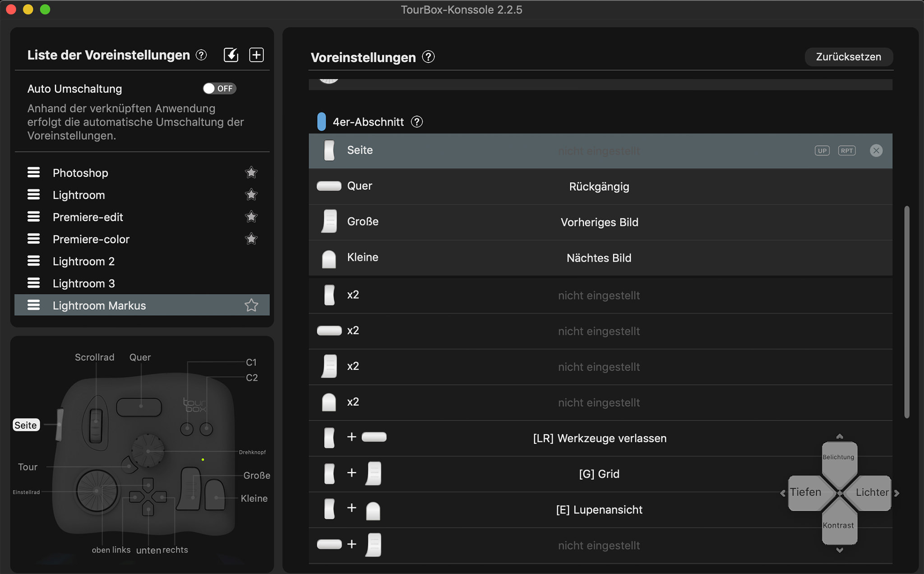The height and width of the screenshot is (574, 924).
Task: Select the Lightroom 3 preset
Action: (x=142, y=283)
